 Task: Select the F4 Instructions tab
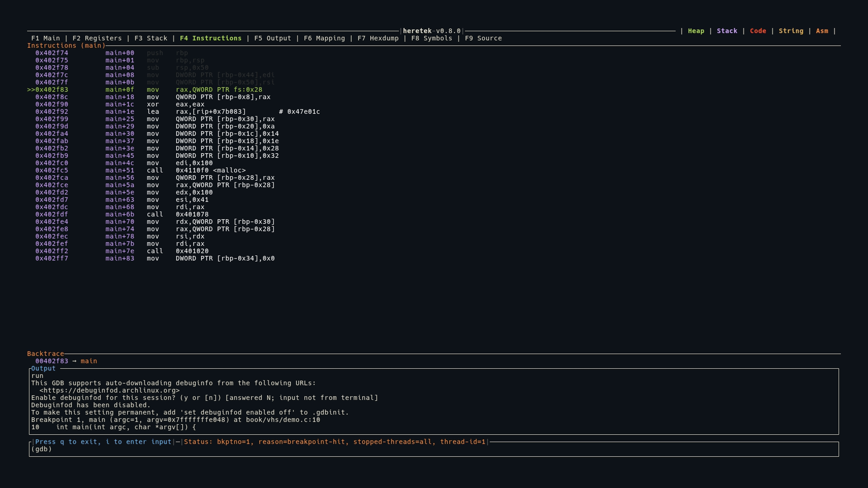(x=211, y=38)
